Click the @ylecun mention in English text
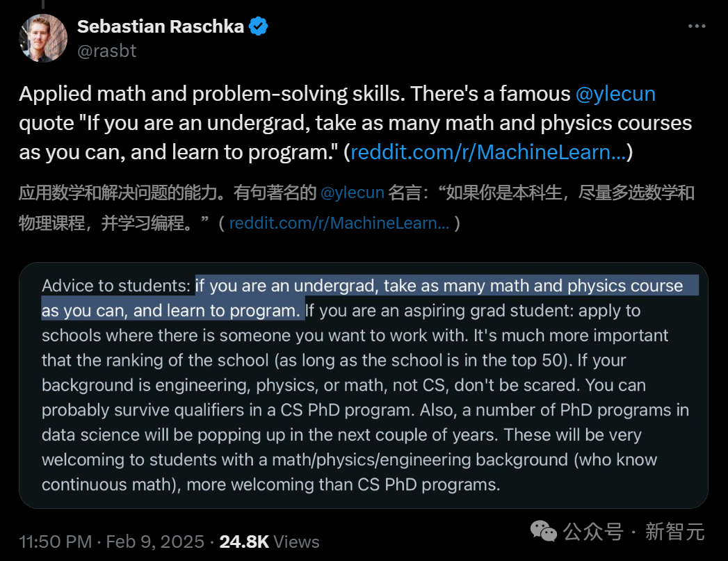The width and height of the screenshot is (728, 561). [x=615, y=94]
